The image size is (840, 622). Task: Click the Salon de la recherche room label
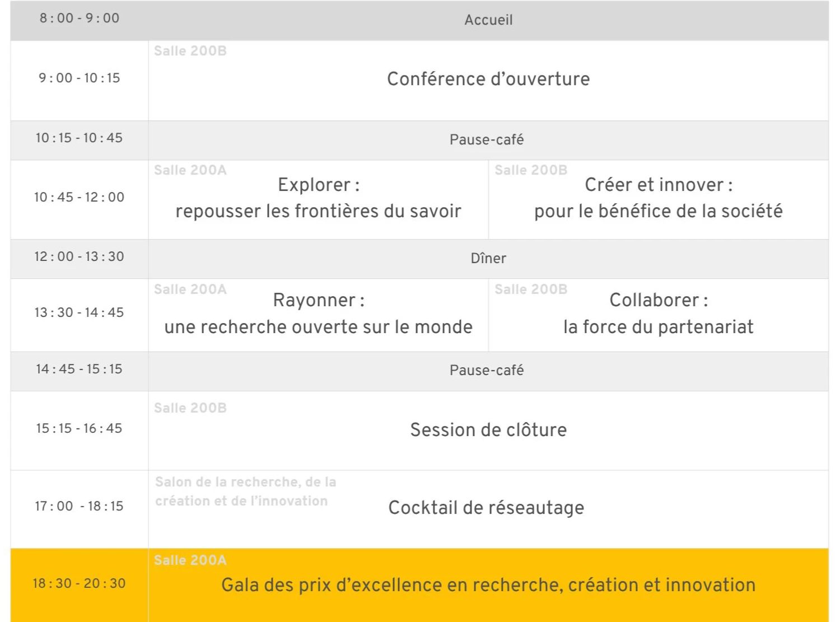coord(245,491)
